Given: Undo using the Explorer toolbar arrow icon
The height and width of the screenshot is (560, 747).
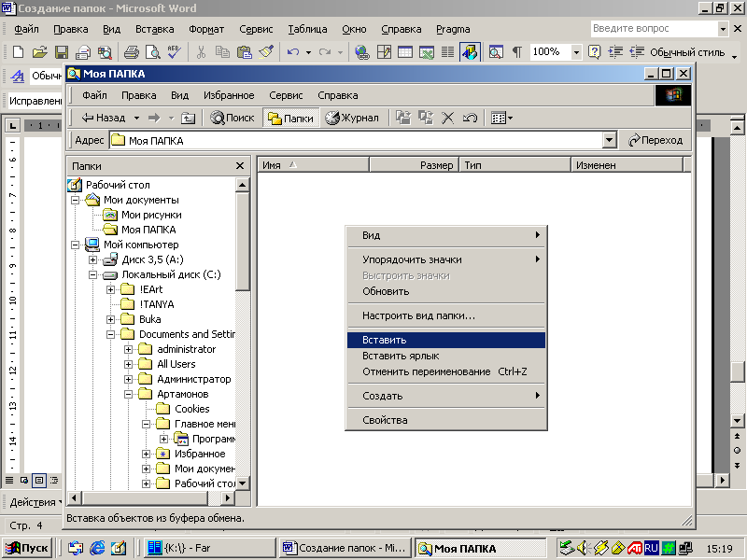Looking at the screenshot, I should [470, 118].
